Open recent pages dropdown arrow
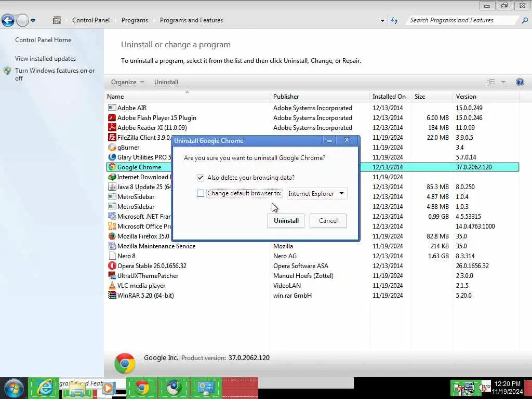 (33, 20)
